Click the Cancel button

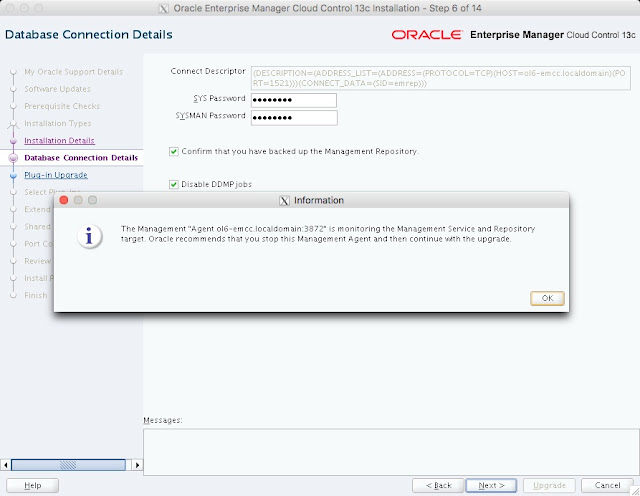[x=607, y=485]
